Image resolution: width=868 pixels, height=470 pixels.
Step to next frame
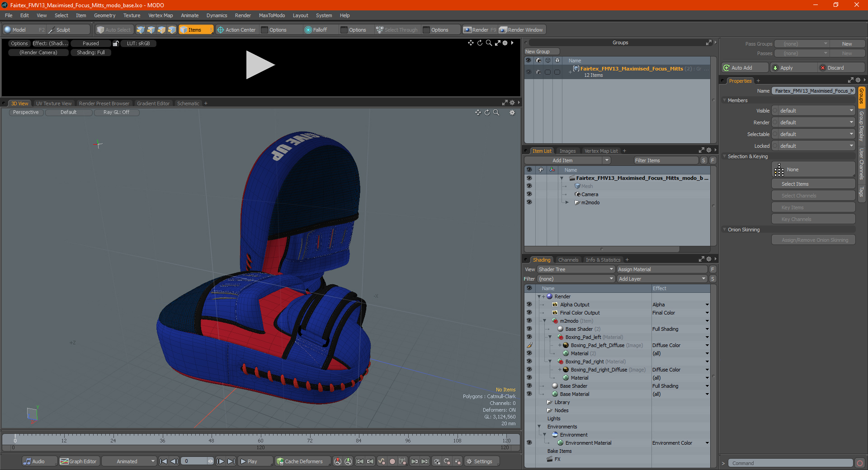[220, 461]
